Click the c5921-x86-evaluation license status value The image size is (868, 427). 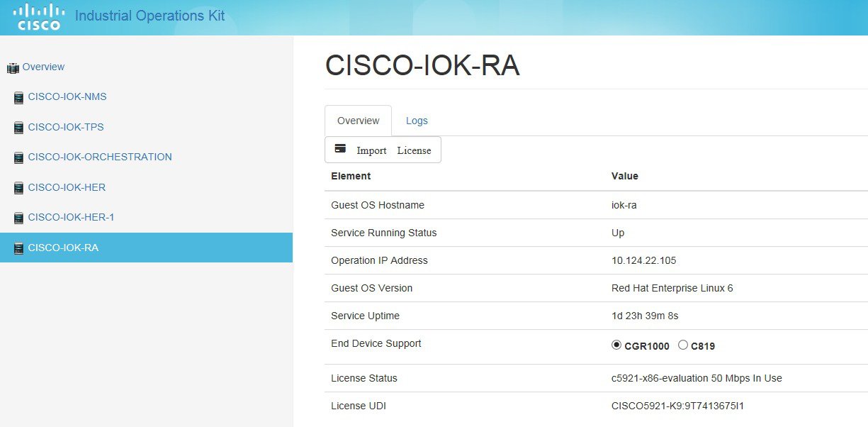[x=697, y=378]
